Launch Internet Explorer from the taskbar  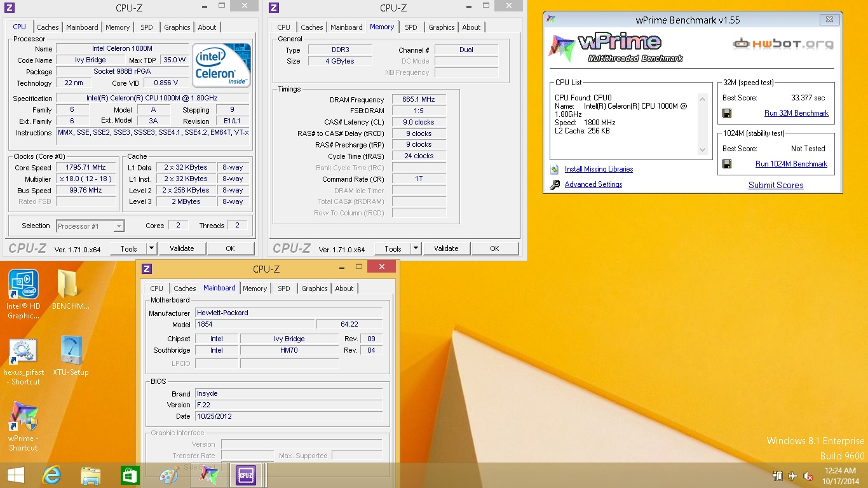[x=51, y=475]
